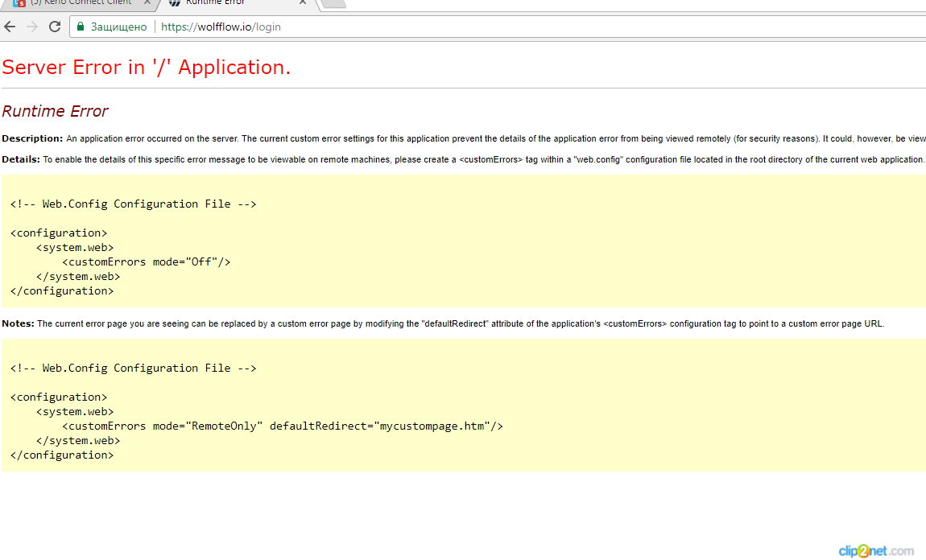926x560 pixels.
Task: Click the "Server Error in '/' Application." heading
Action: pyautogui.click(x=147, y=68)
